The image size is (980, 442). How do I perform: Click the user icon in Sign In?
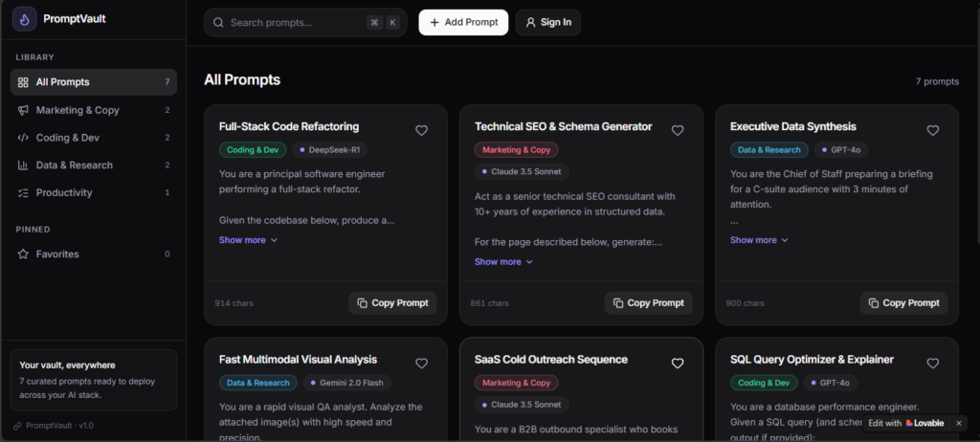point(530,23)
